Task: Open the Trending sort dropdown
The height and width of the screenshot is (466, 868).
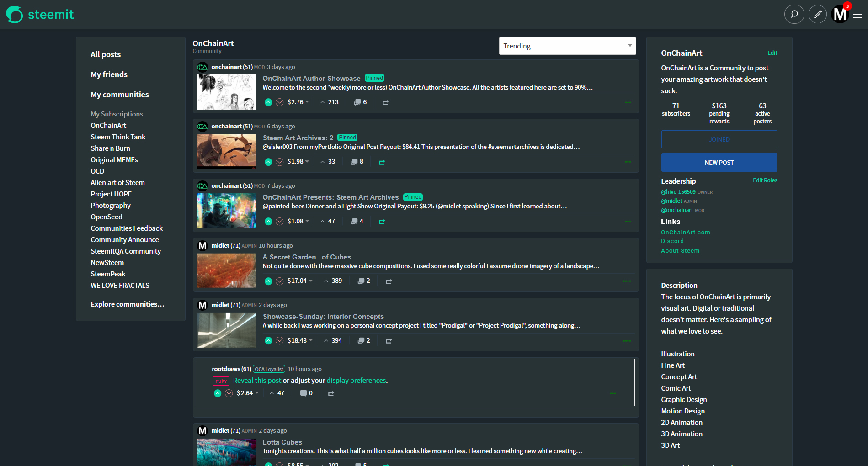Action: click(567, 46)
